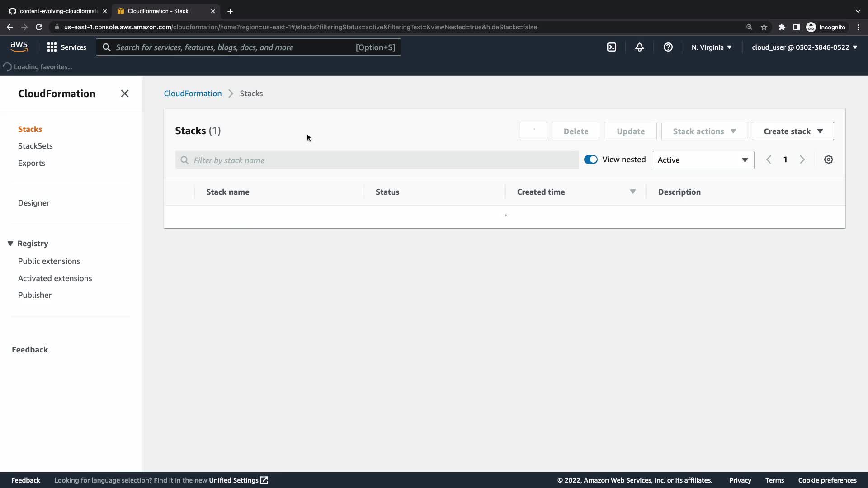Open StackSets in the sidebar

pyautogui.click(x=35, y=146)
